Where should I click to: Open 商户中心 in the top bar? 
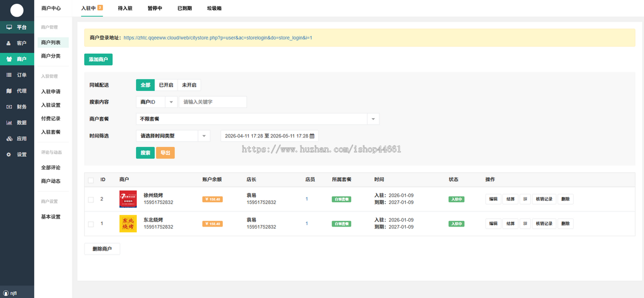[x=51, y=9]
